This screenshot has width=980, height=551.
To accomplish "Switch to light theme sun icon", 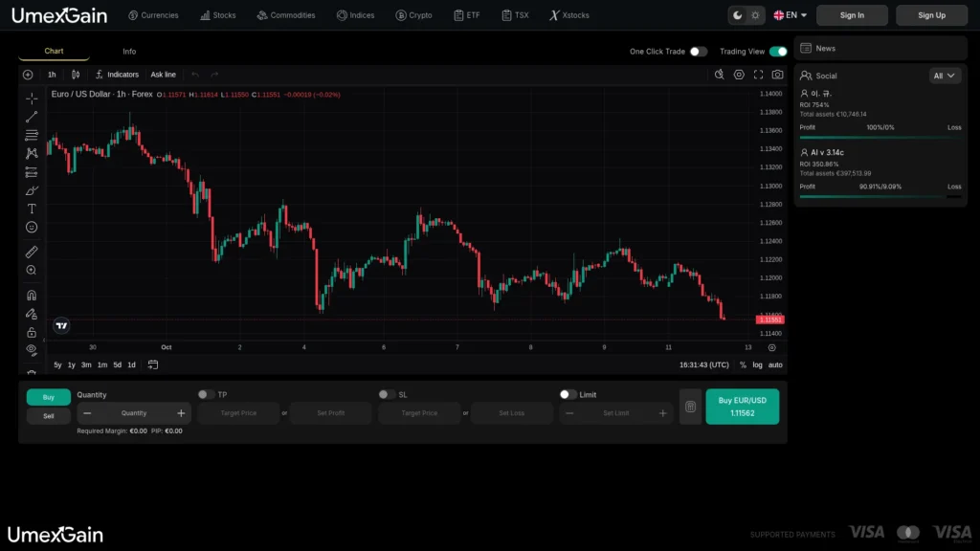I will tap(756, 15).
